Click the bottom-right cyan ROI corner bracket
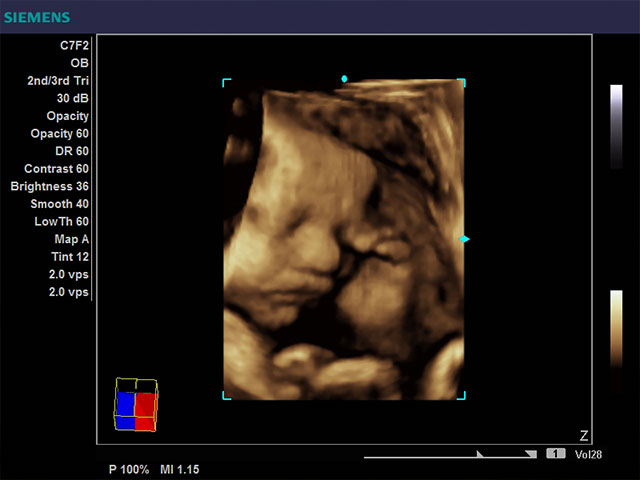Viewport: 640px width, 480px height. (x=461, y=396)
